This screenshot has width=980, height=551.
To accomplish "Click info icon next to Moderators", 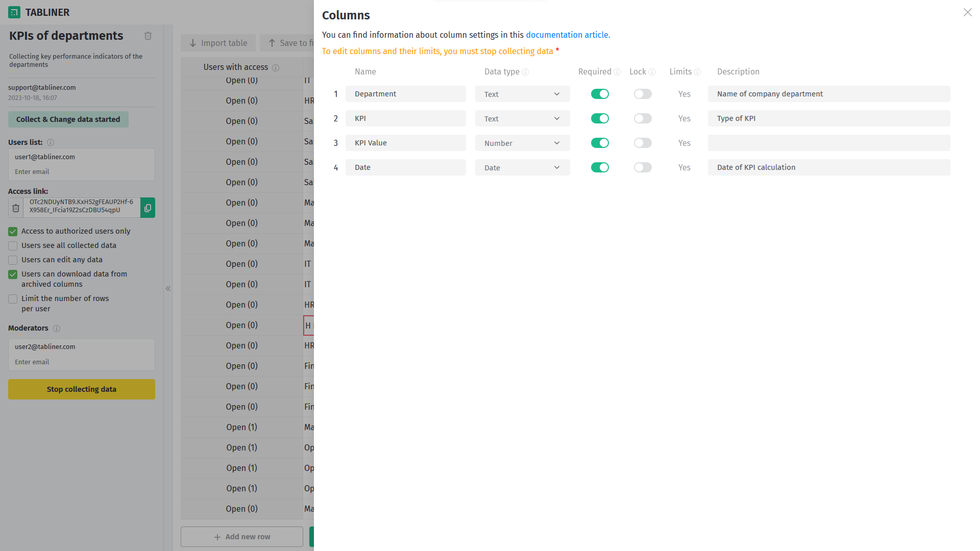I will tap(57, 329).
